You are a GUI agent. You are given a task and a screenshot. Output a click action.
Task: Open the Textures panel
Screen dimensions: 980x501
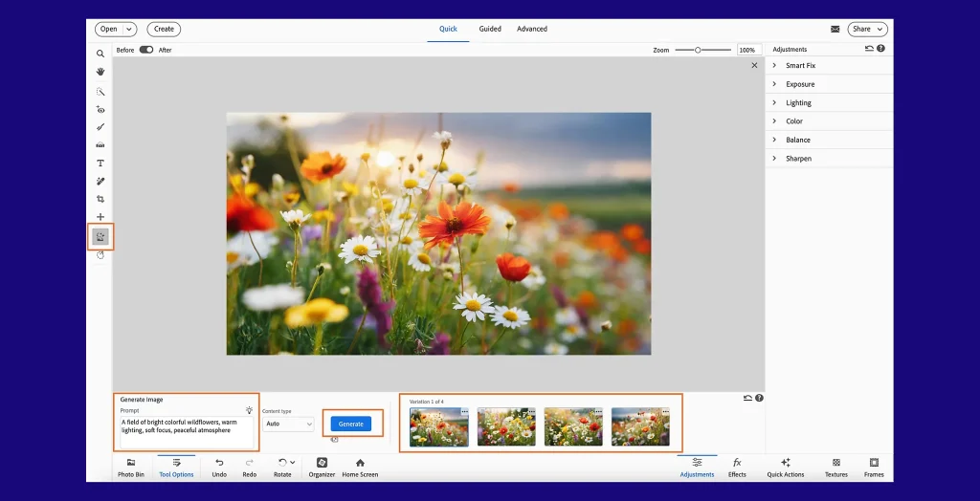point(836,468)
